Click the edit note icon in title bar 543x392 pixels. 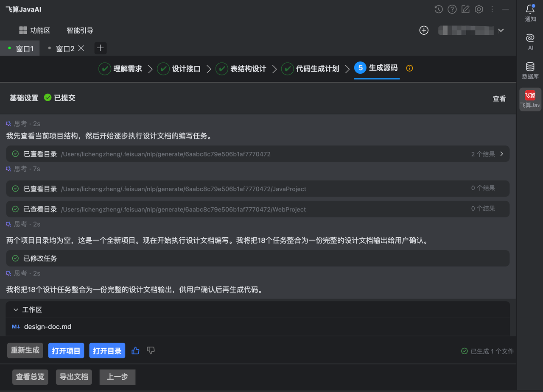[x=465, y=9]
